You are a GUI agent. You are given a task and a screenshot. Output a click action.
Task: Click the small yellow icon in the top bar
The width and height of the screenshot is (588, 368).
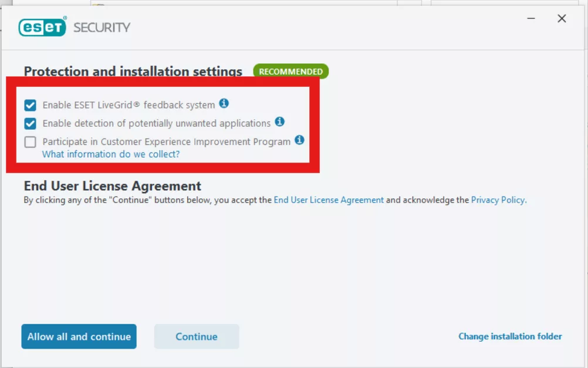click(95, 5)
